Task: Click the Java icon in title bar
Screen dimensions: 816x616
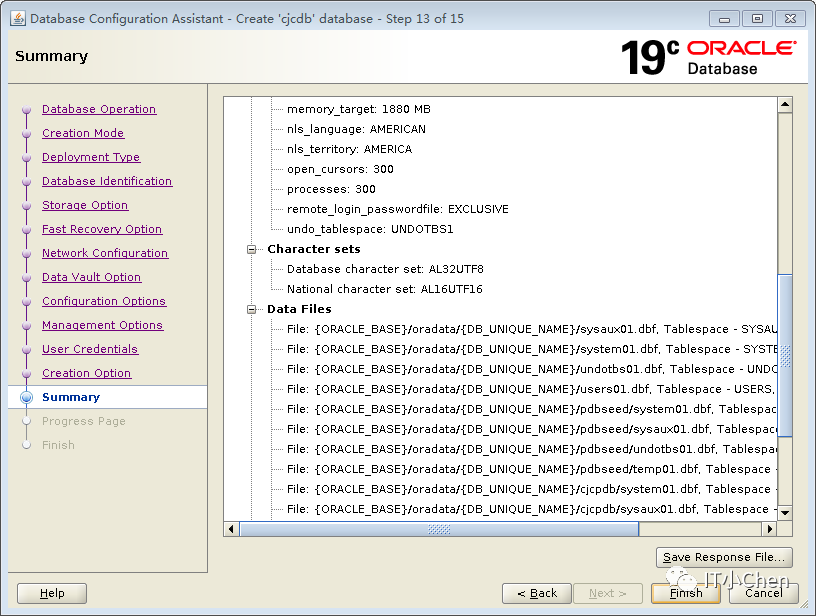Action: point(17,19)
